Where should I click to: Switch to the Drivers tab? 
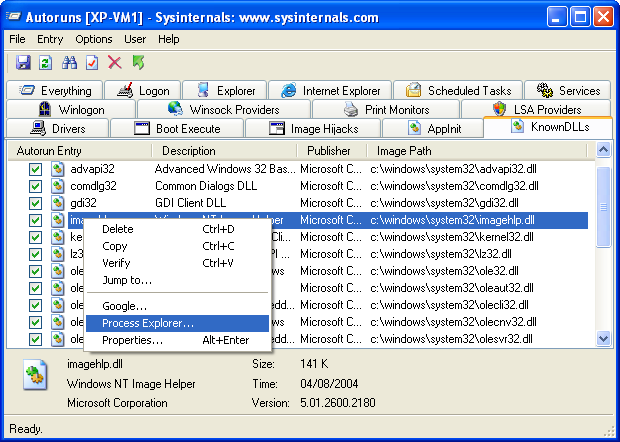(58, 128)
